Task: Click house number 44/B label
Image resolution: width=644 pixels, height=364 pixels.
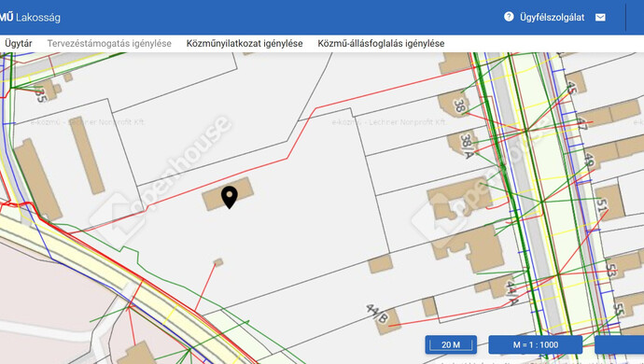Action: 377,314
